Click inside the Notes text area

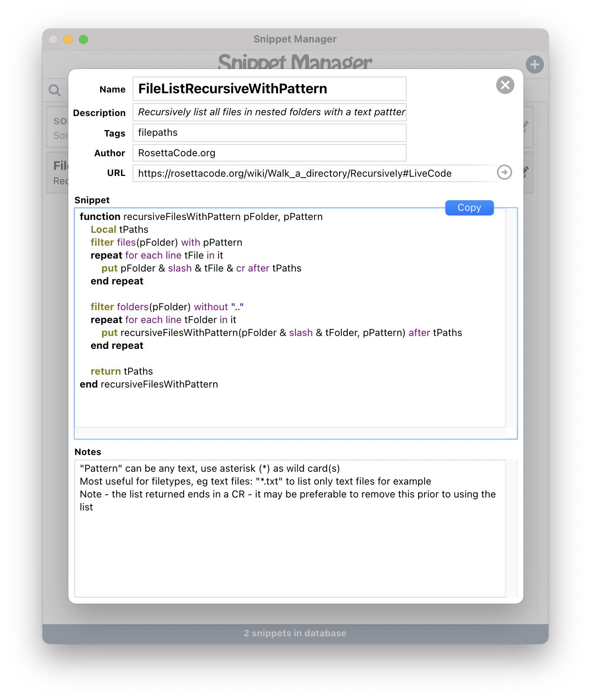[290, 550]
